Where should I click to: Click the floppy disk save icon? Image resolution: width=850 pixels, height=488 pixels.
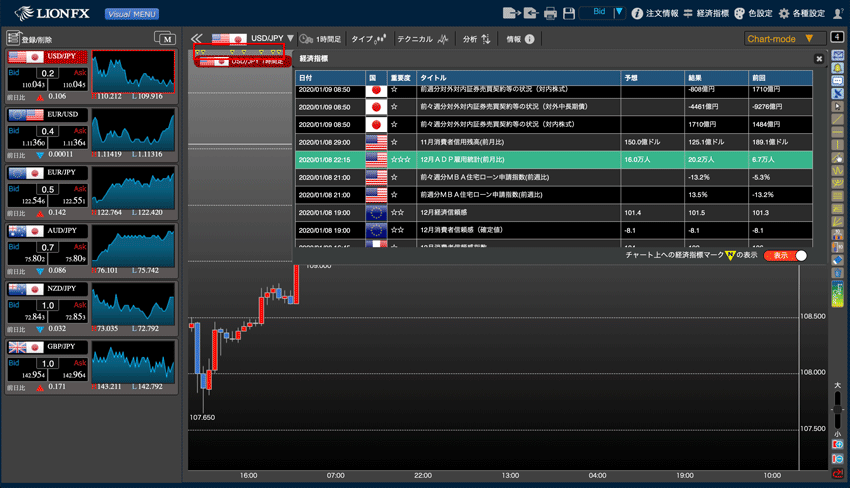pos(569,14)
